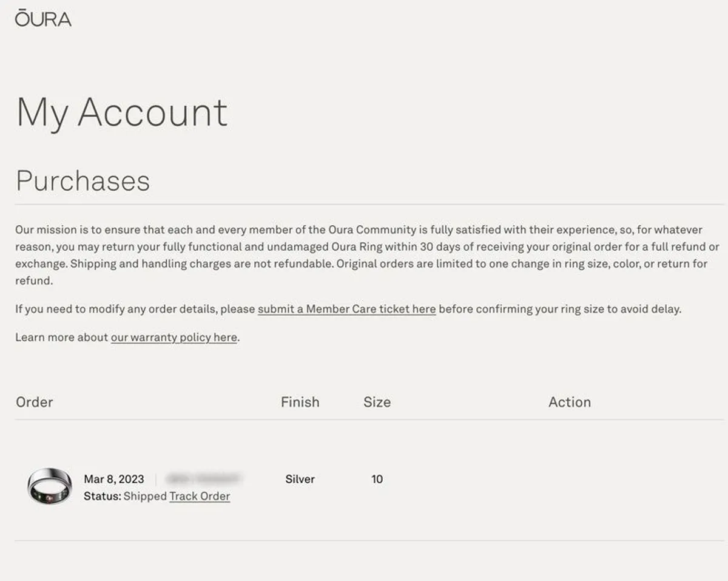Click the Purchases section heading

pos(83,180)
